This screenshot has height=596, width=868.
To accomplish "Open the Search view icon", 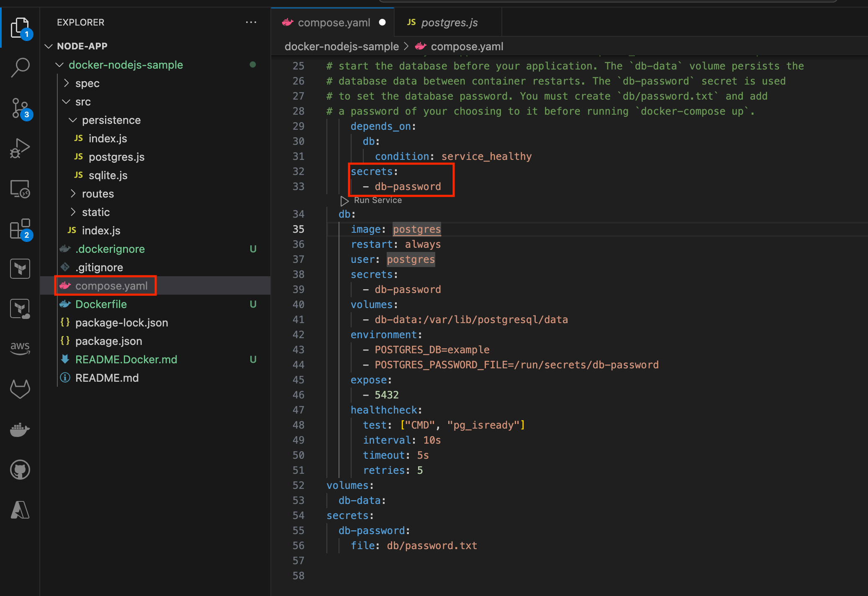I will [20, 67].
